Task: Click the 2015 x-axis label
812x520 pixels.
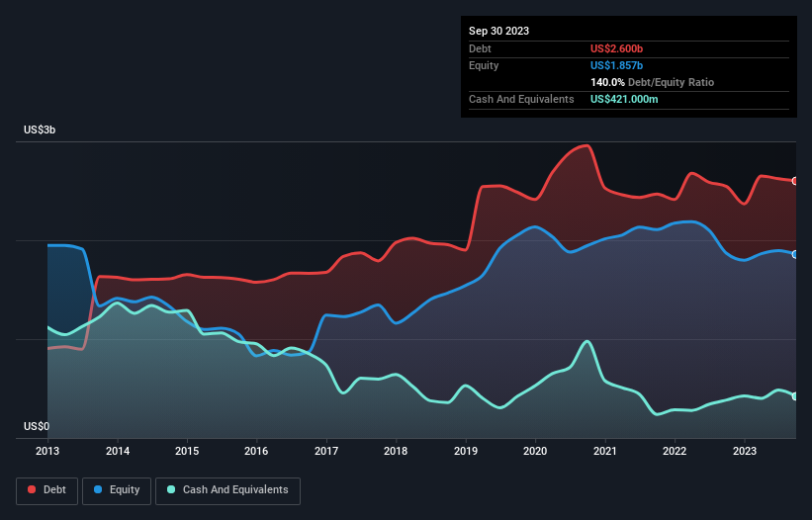Action: tap(187, 451)
